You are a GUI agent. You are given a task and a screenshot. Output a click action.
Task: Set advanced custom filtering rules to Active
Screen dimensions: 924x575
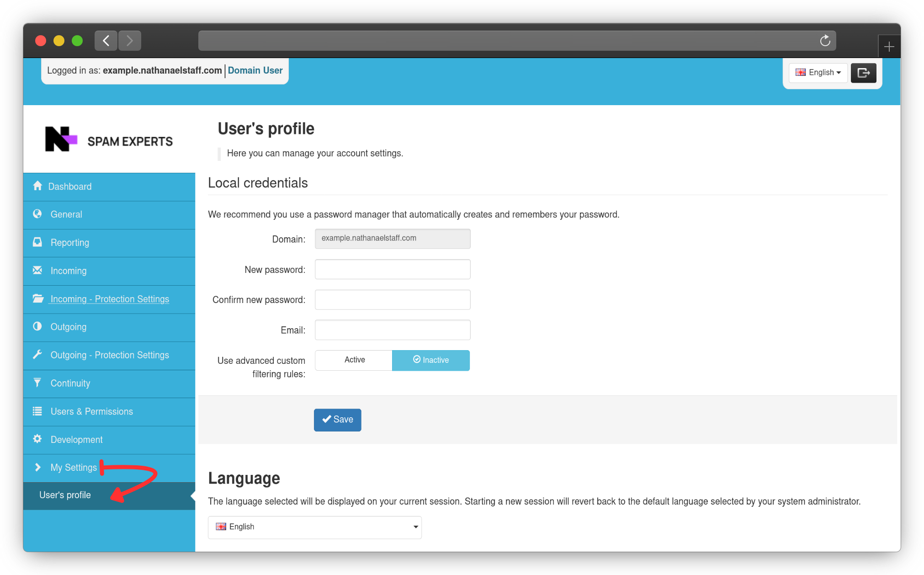coord(354,360)
